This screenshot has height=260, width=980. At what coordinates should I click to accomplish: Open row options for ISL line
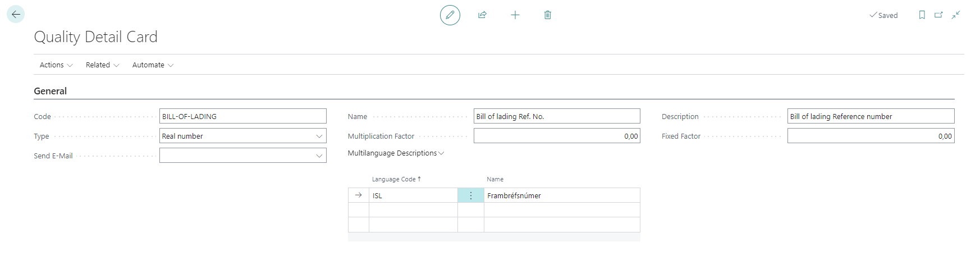click(x=470, y=195)
